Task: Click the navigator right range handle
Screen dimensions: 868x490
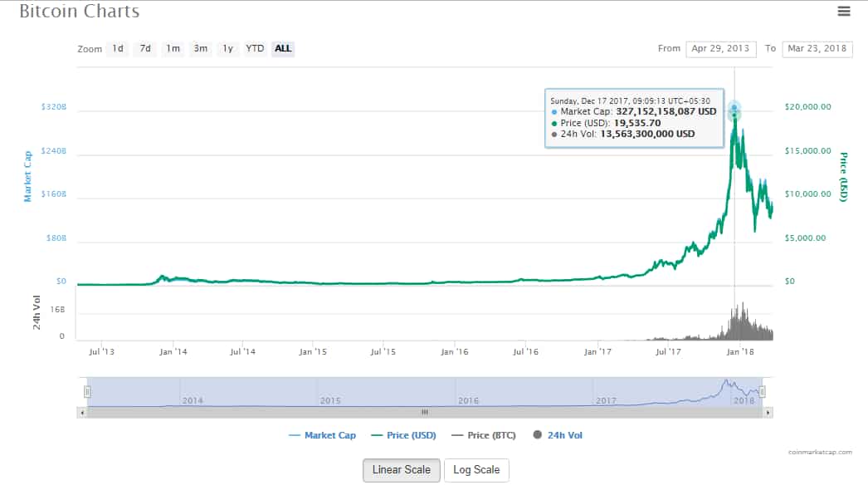Action: pos(763,392)
